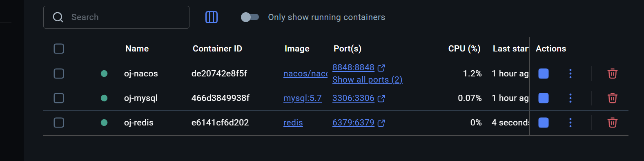
Task: Open the mysql:5.7 image link
Action: [303, 98]
